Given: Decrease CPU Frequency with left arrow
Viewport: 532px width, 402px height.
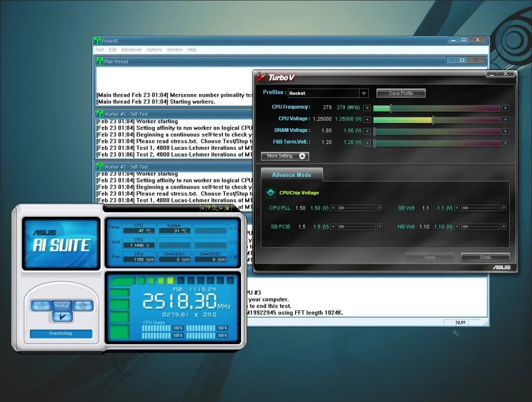Looking at the screenshot, I should [366, 108].
